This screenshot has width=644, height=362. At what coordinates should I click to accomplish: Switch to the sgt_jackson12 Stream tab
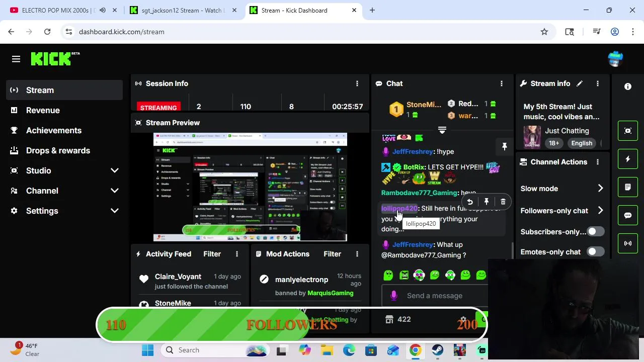[x=183, y=10]
